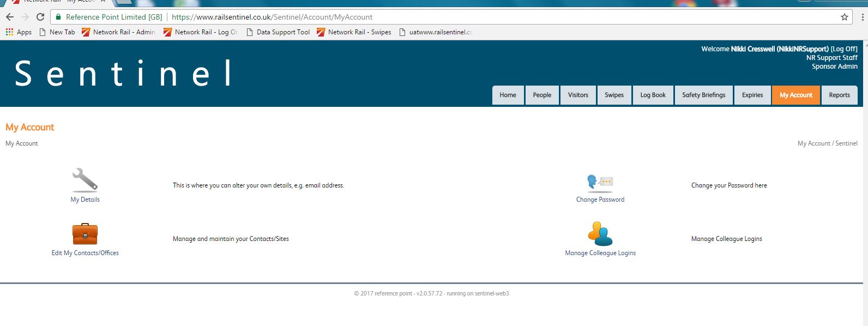
Task: Switch to the Reports tab
Action: pyautogui.click(x=839, y=95)
